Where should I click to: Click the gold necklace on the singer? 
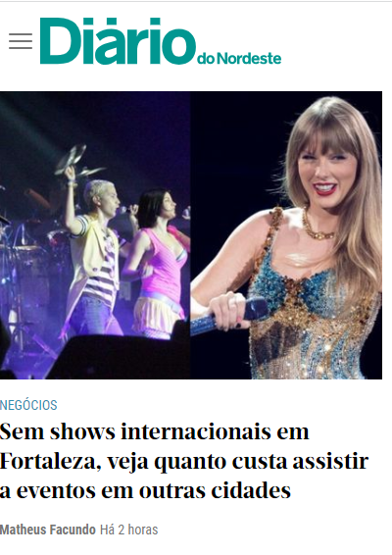(318, 226)
